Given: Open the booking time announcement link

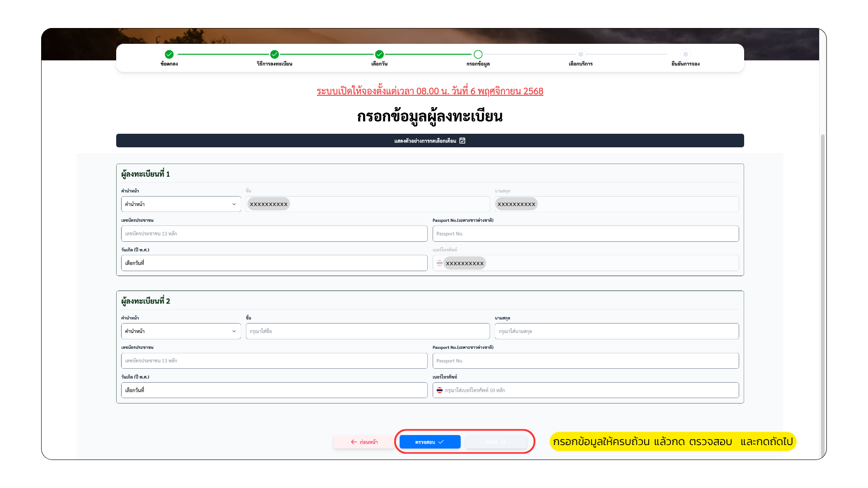Looking at the screenshot, I should coord(429,91).
